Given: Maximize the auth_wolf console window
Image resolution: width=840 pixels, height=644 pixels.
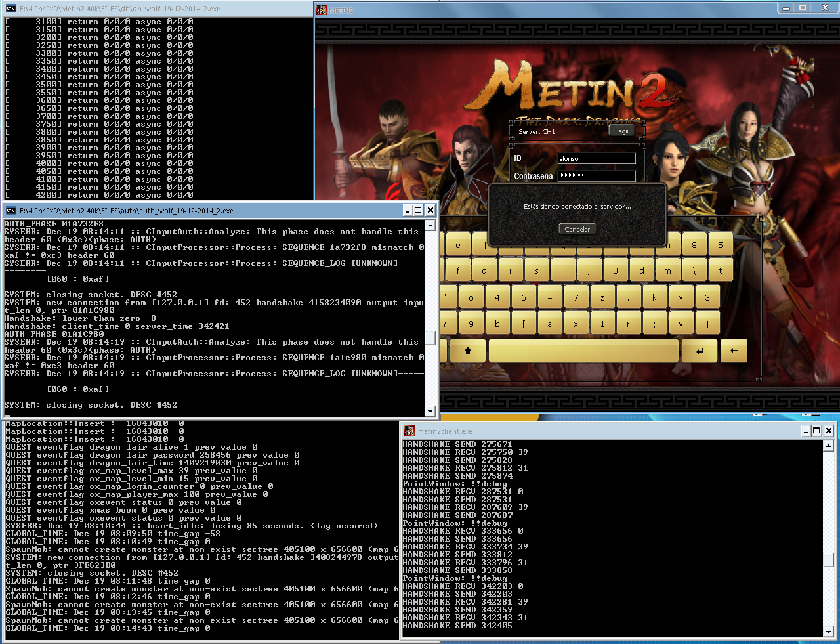Looking at the screenshot, I should 418,210.
